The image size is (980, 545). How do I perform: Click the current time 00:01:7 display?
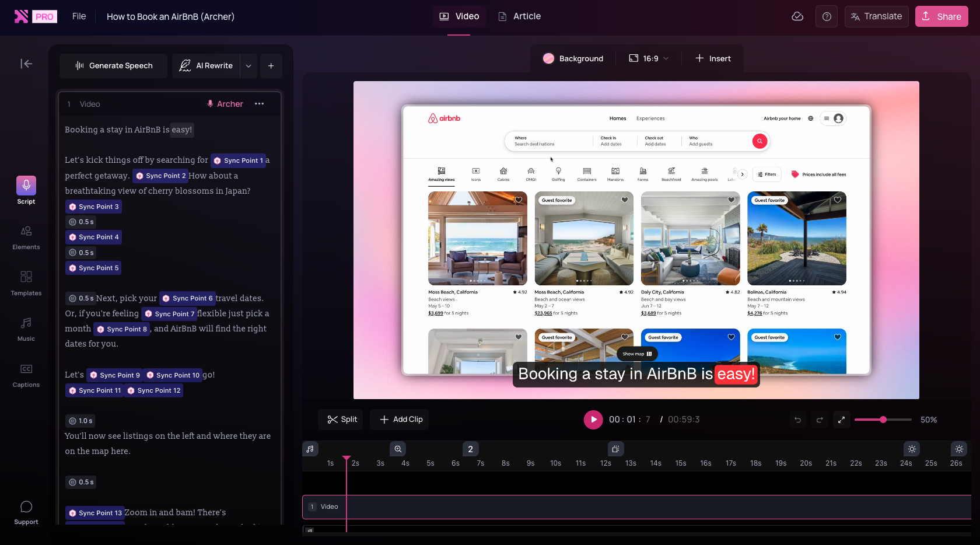(629, 420)
